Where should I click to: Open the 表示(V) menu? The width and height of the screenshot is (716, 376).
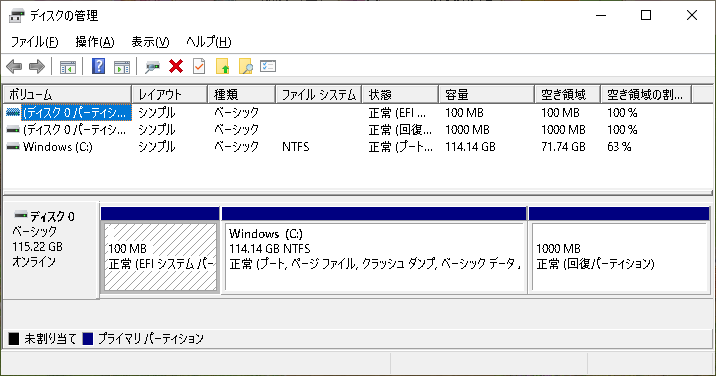[x=150, y=42]
